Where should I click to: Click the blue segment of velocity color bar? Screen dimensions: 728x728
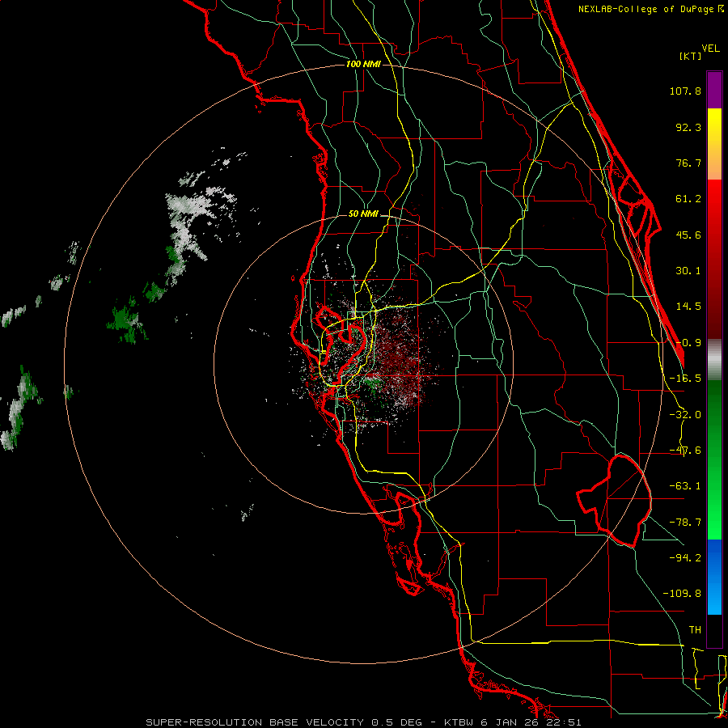(714, 577)
